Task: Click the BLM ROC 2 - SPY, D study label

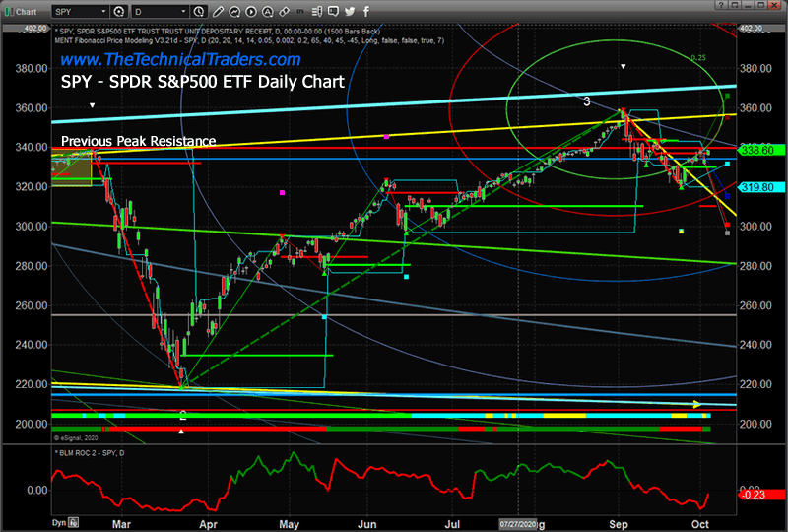Action: [x=90, y=453]
